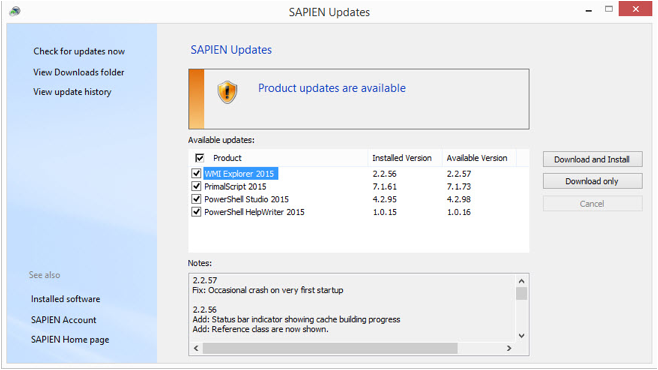Viewport: 658px width, 370px height.
Task: Click 'Product updates are available' message
Action: tap(332, 88)
